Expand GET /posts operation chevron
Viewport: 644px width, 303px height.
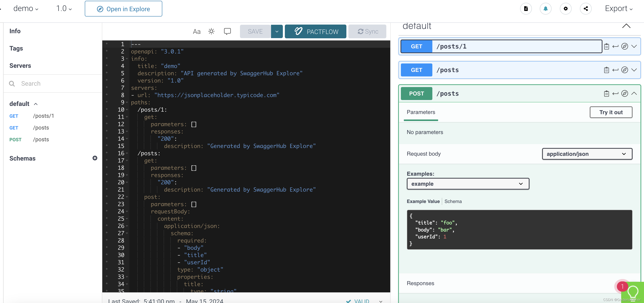pyautogui.click(x=634, y=70)
